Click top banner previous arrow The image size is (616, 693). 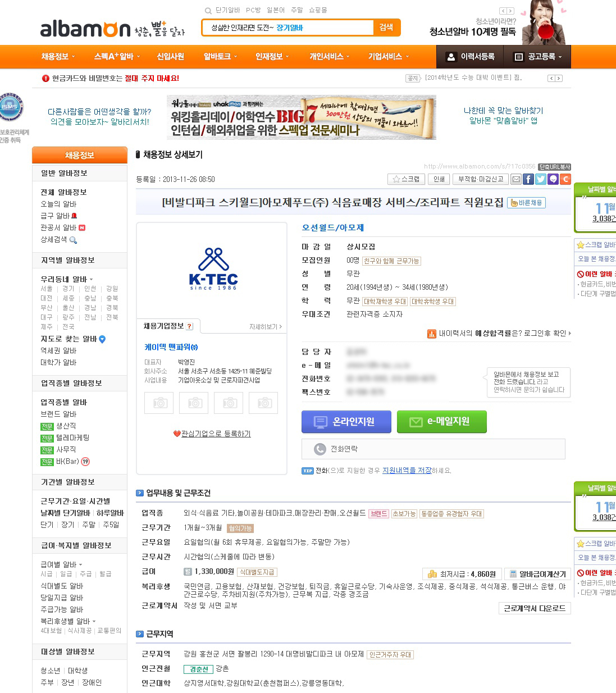point(503,11)
